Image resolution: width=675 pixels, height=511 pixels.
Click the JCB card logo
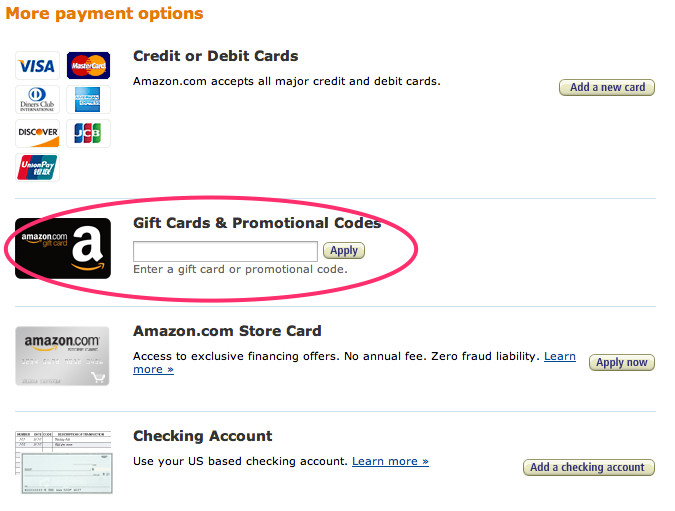[88, 133]
